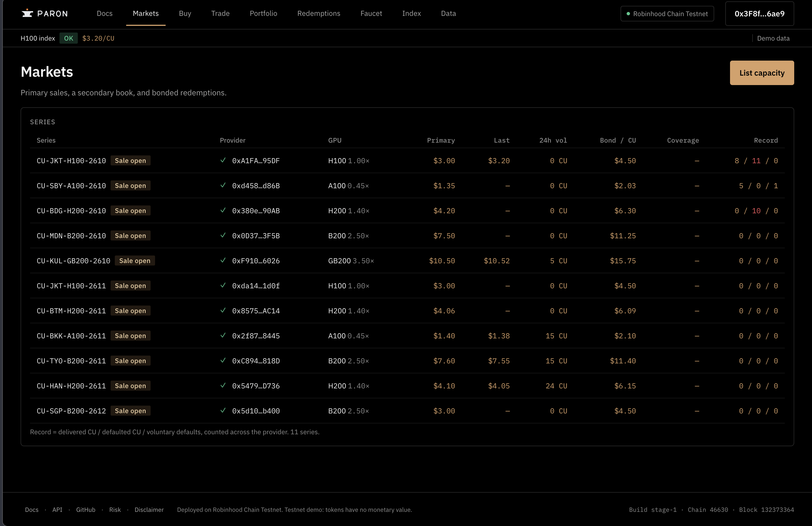This screenshot has height=526, width=812.
Task: Click provider address 0x0D37…3F5B
Action: 256,235
